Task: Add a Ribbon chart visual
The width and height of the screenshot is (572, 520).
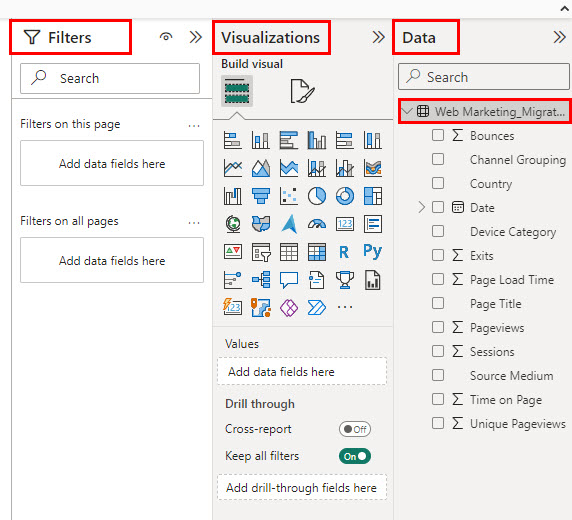Action: (x=372, y=168)
